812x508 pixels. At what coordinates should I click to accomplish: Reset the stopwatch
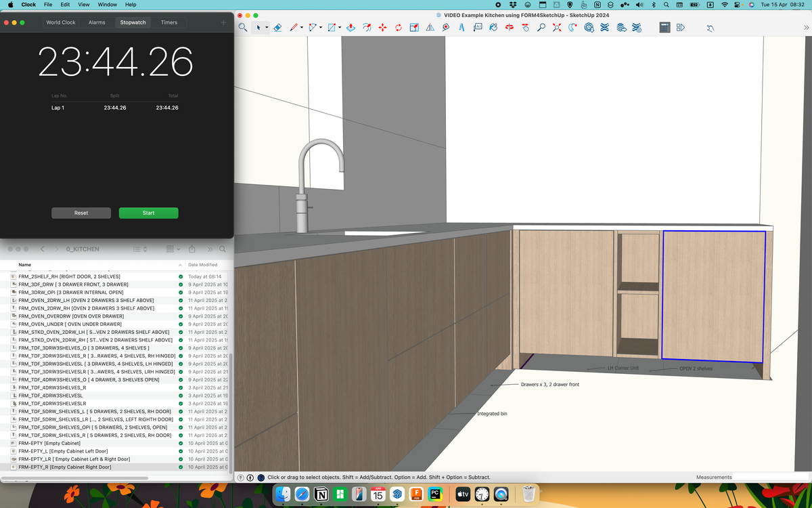pyautogui.click(x=81, y=213)
